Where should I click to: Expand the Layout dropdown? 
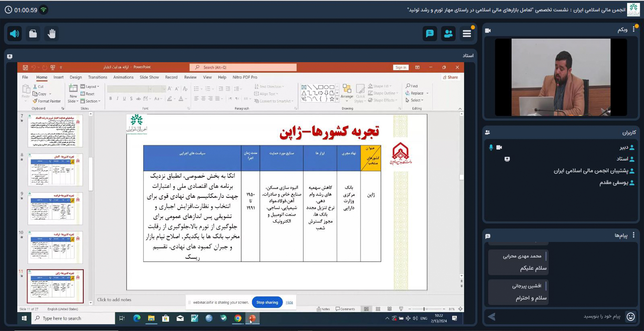[90, 87]
